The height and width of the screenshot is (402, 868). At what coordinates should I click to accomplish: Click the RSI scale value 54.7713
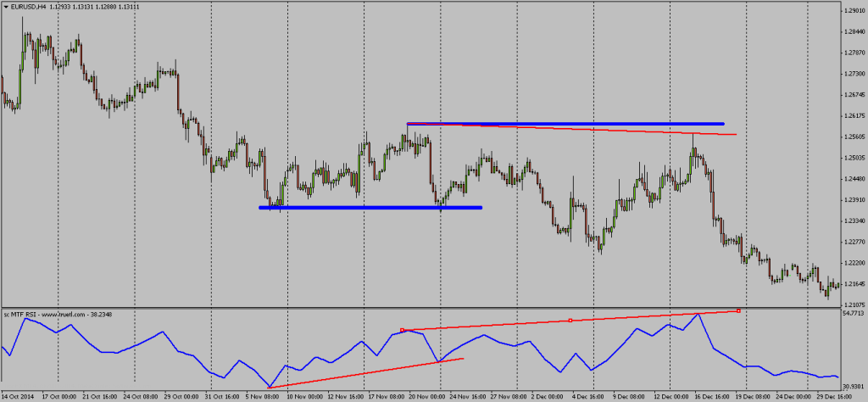(x=853, y=313)
